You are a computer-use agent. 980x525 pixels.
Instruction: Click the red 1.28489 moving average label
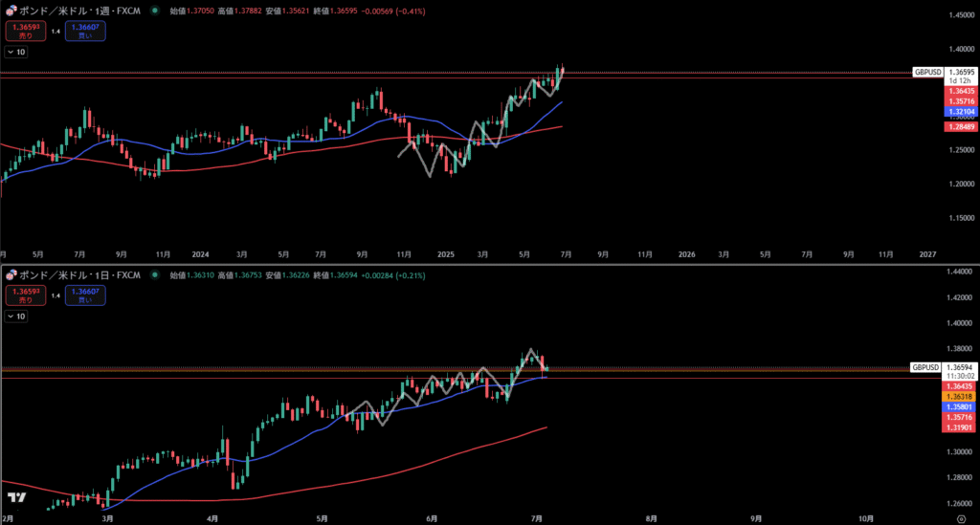[x=961, y=127]
